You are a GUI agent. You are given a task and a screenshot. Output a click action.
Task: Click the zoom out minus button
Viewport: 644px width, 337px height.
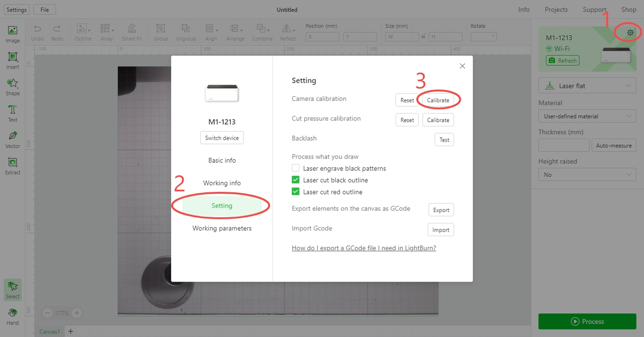click(48, 313)
